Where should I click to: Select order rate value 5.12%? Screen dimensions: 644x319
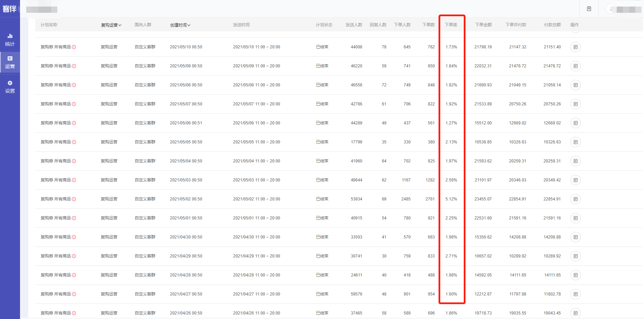pos(451,199)
